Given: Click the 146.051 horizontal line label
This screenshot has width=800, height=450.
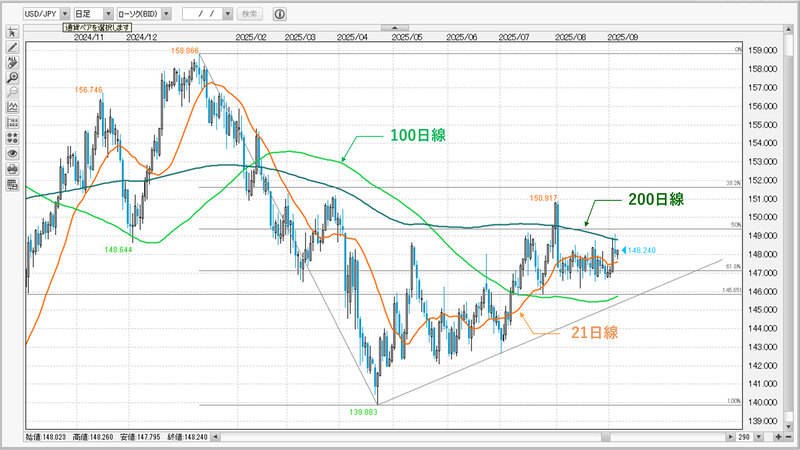Looking at the screenshot, I should 732,290.
